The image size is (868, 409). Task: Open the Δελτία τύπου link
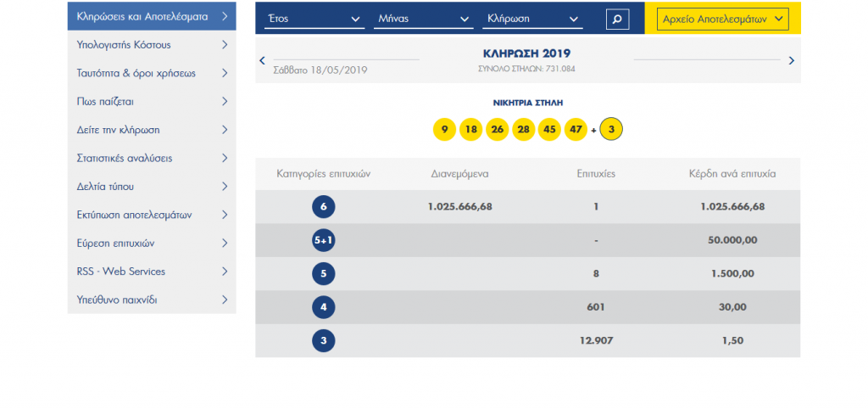point(152,186)
